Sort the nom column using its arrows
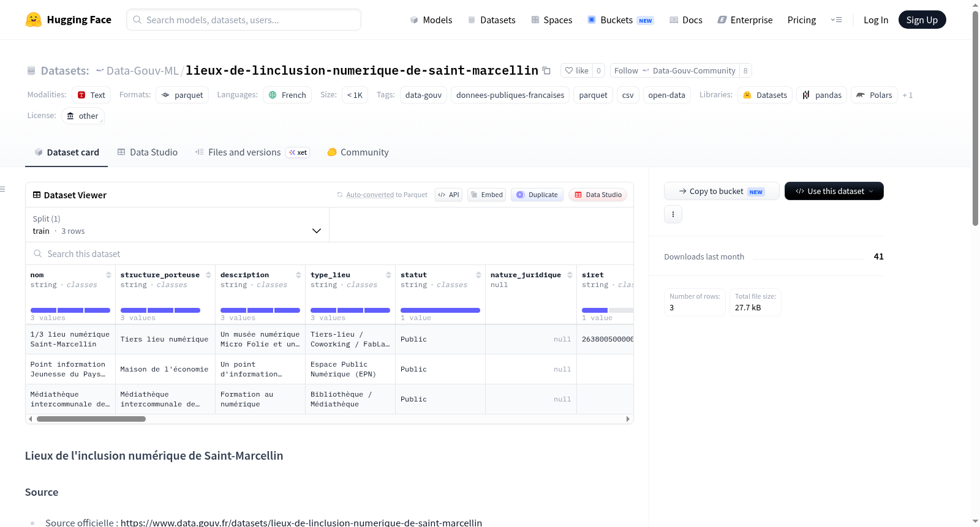Viewport: 980px width, 527px height. point(108,275)
